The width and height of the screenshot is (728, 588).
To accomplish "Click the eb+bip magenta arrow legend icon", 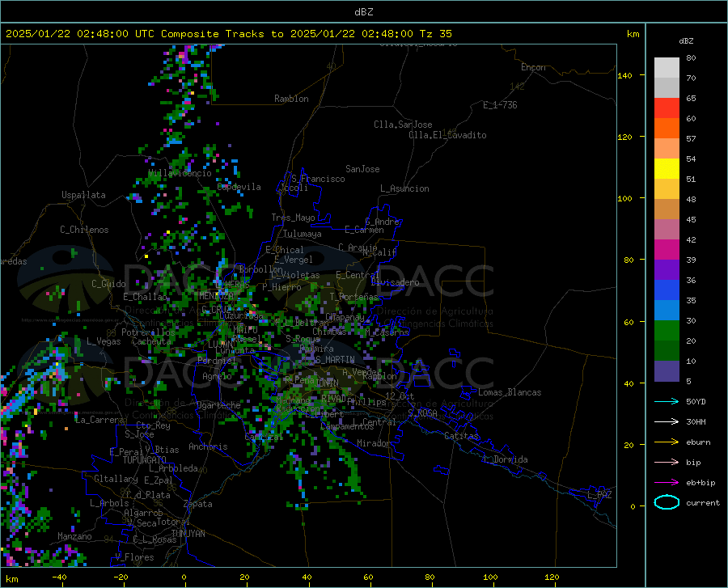I will click(667, 483).
